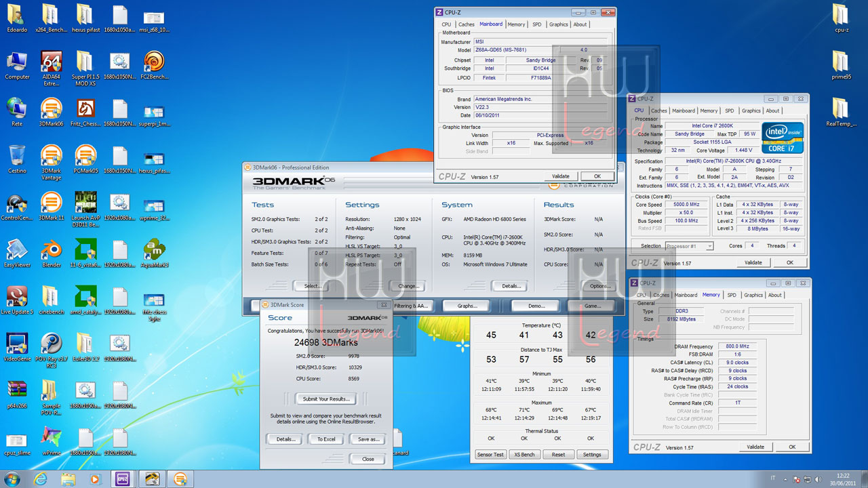This screenshot has height=488, width=868.
Task: Open About tab in CPU-Z processor window
Action: click(772, 110)
